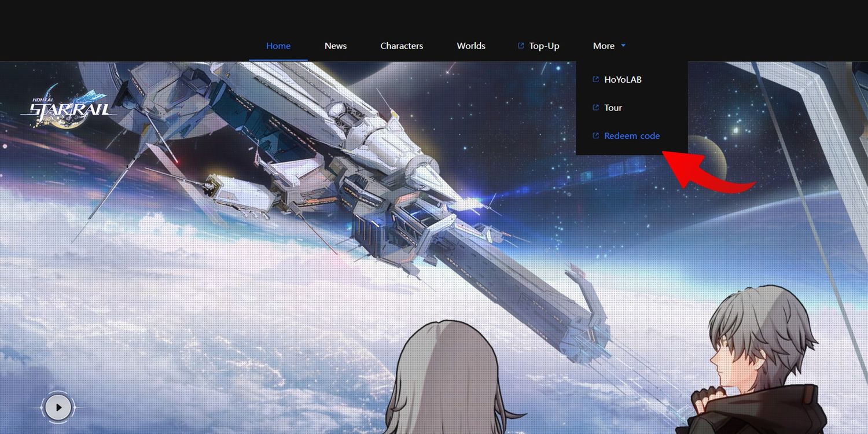Screen dimensions: 868x434
Task: Click the More menu label
Action: (604, 46)
